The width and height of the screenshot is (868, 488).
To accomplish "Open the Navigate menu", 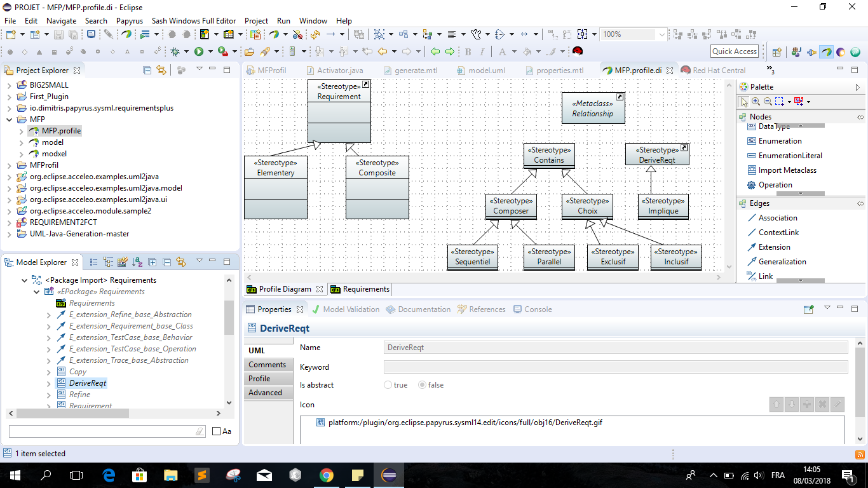I will [61, 20].
